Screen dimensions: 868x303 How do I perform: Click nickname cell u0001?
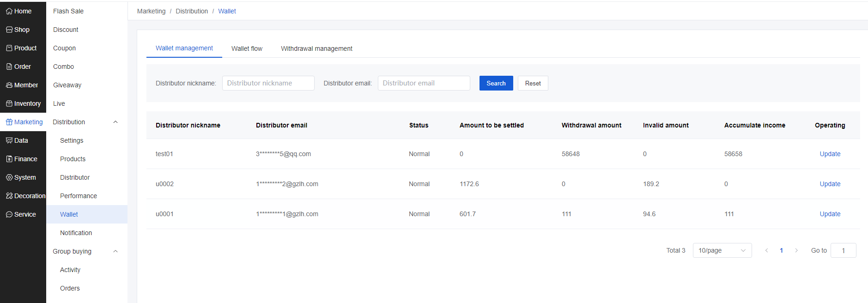164,214
